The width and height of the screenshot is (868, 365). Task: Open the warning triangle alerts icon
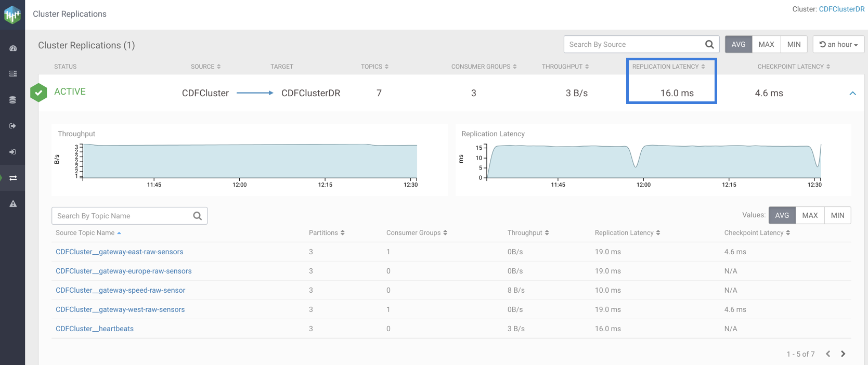coord(13,204)
